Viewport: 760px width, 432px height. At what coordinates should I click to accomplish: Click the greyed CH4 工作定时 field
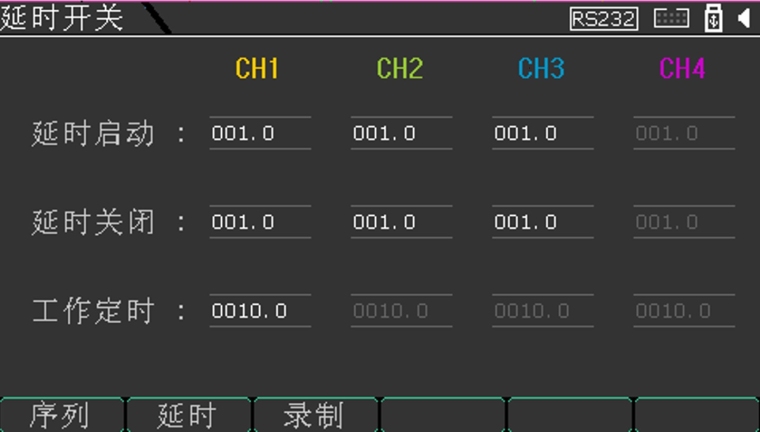click(684, 311)
